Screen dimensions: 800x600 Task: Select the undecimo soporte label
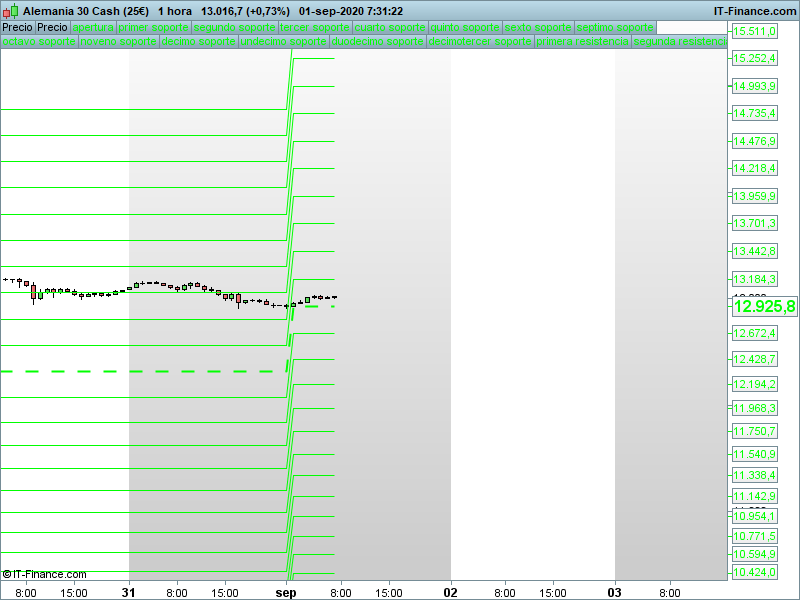pyautogui.click(x=284, y=41)
